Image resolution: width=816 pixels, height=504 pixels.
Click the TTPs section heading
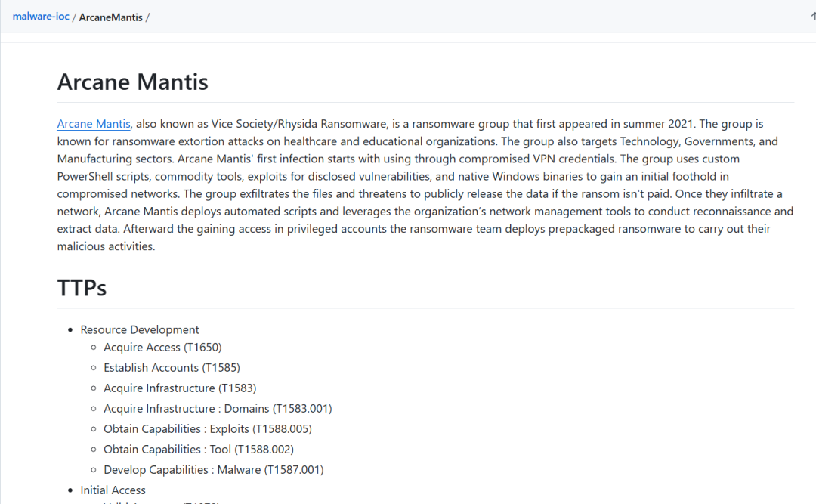point(82,288)
